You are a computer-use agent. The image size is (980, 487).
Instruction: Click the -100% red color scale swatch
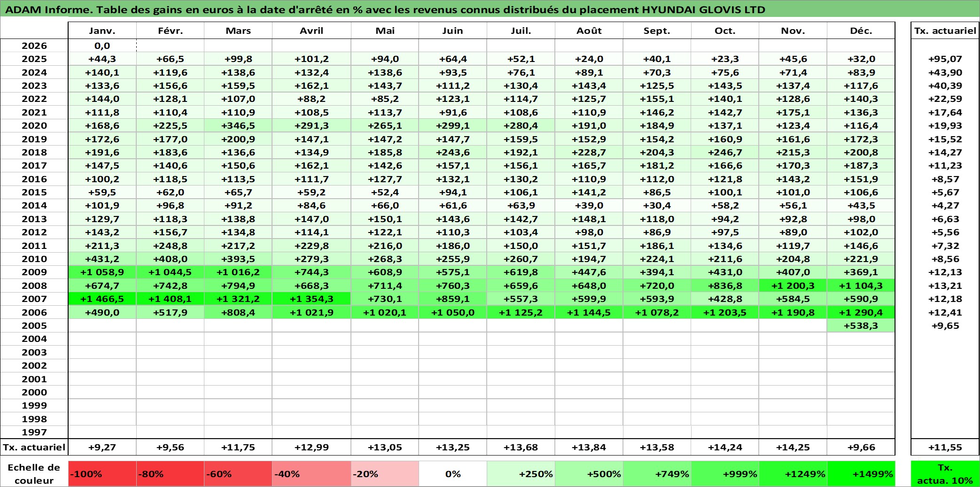[102, 473]
